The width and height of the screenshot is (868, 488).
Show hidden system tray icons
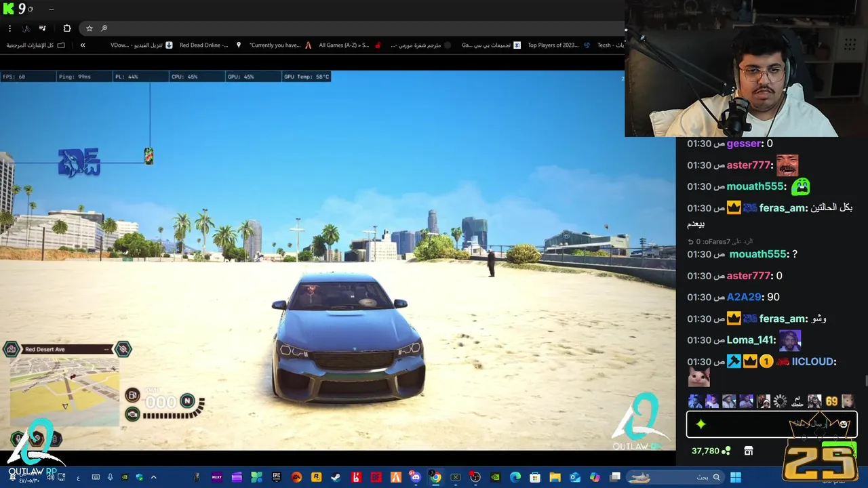point(153,478)
